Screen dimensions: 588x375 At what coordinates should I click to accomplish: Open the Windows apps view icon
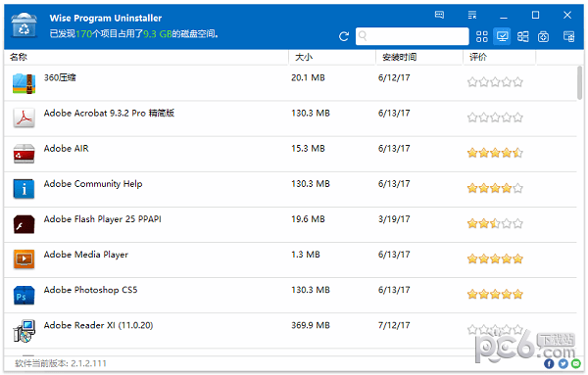(522, 36)
